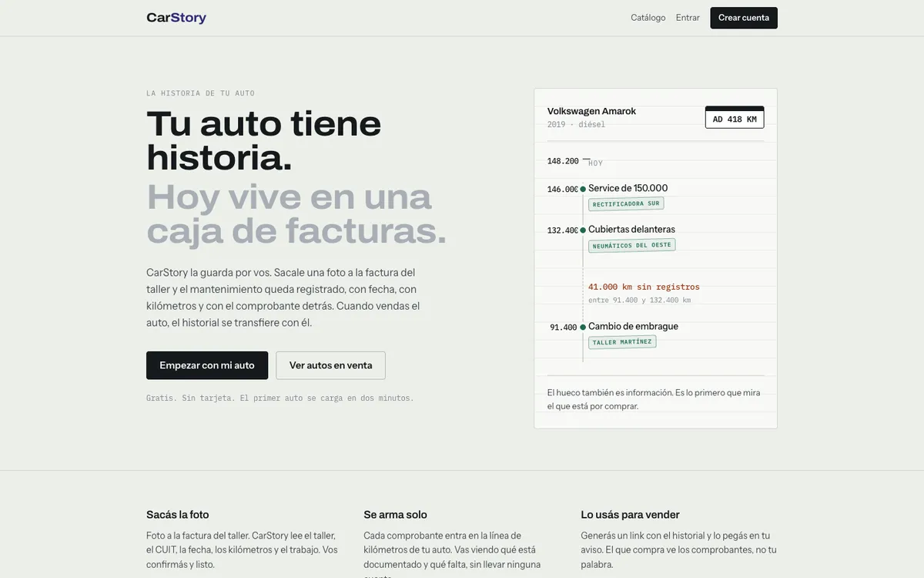Click the AD 418 KM license plate

735,118
